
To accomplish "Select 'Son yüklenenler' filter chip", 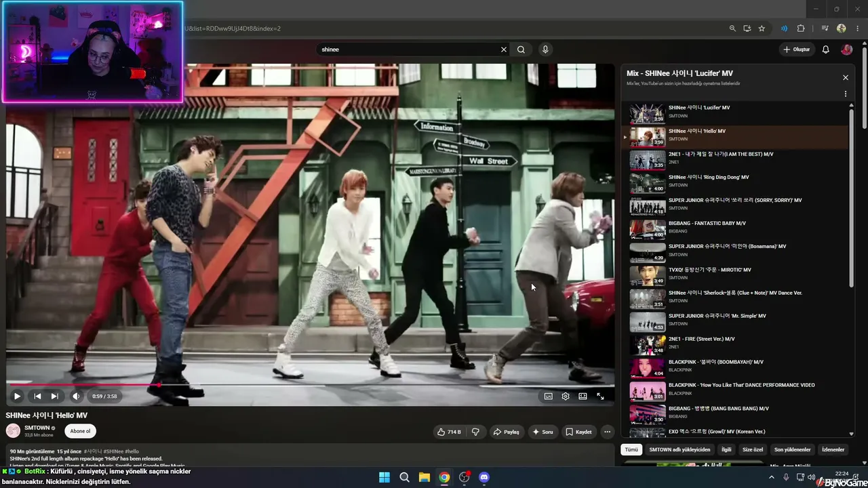I will click(x=793, y=449).
